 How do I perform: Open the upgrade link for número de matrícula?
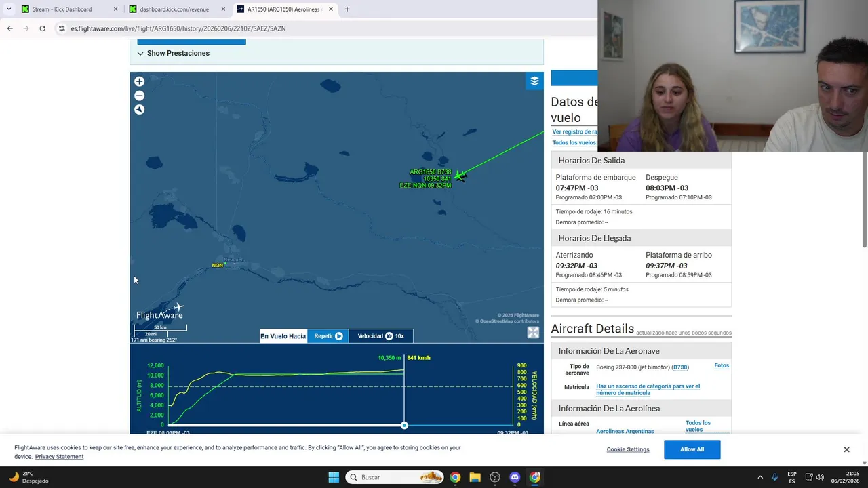click(x=648, y=390)
